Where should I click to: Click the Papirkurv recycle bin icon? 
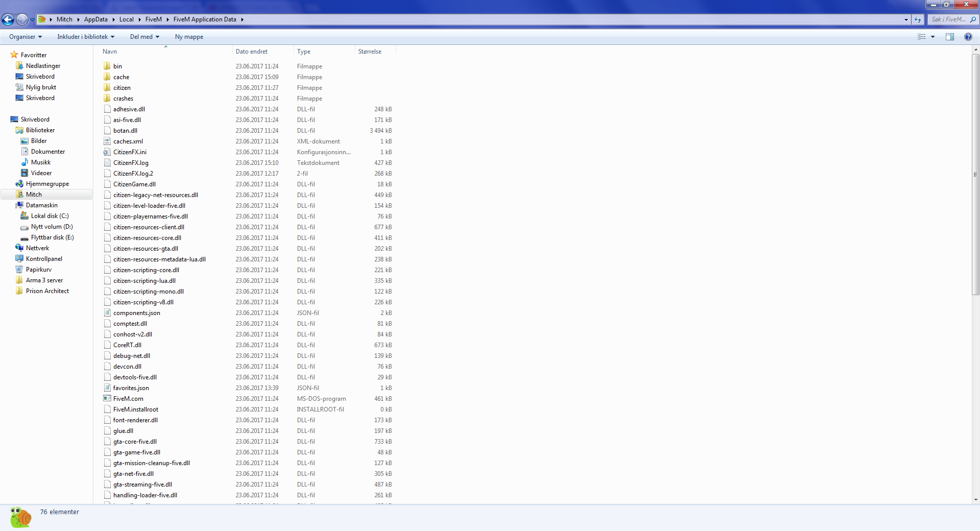[19, 269]
